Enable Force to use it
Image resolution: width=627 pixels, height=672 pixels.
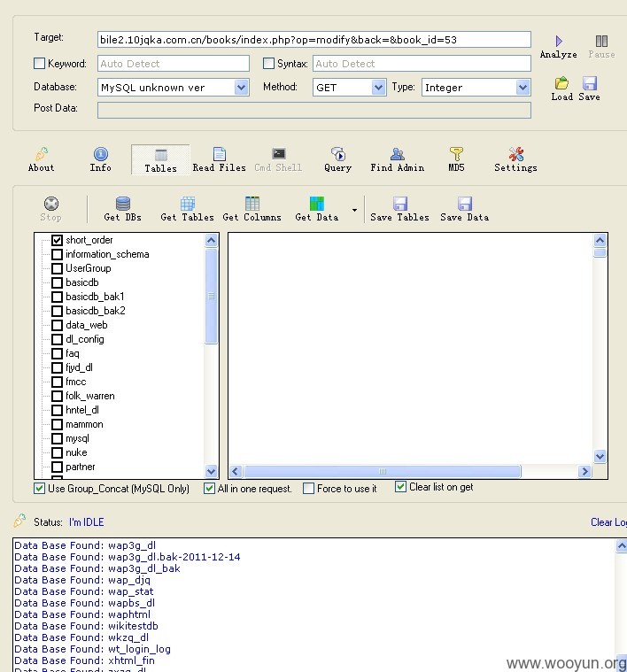pos(308,489)
